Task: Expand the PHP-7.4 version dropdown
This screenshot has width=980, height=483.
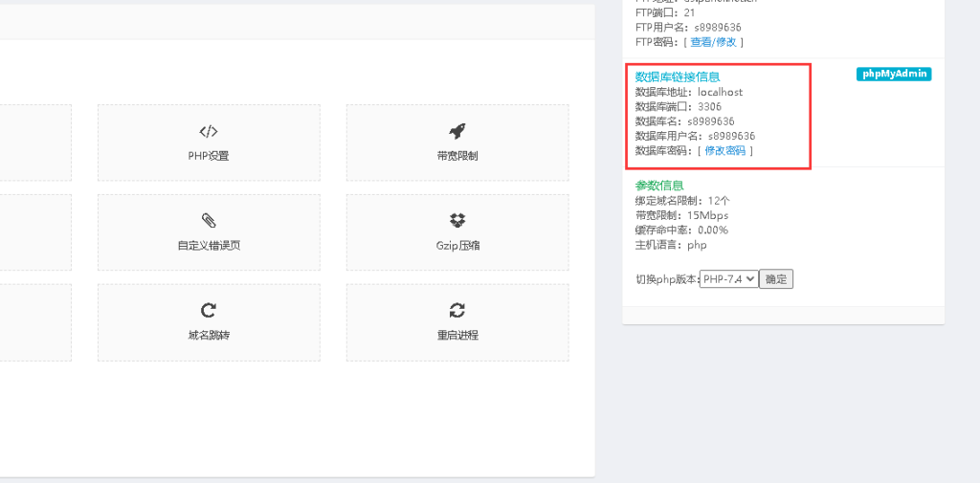Action: 728,279
